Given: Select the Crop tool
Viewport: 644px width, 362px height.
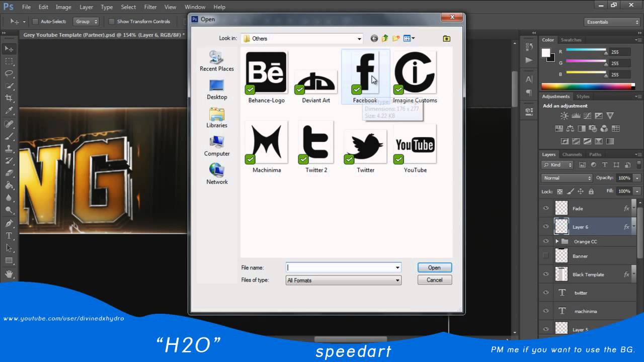Looking at the screenshot, I should click(9, 98).
